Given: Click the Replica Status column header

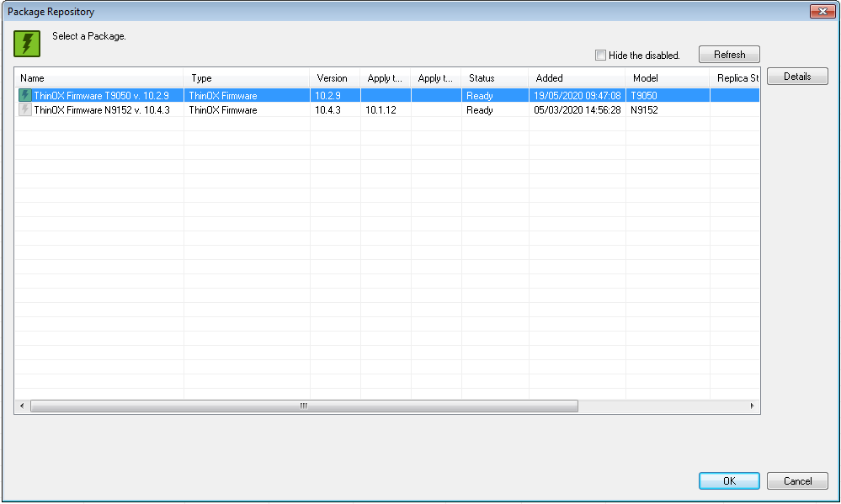Looking at the screenshot, I should [734, 77].
